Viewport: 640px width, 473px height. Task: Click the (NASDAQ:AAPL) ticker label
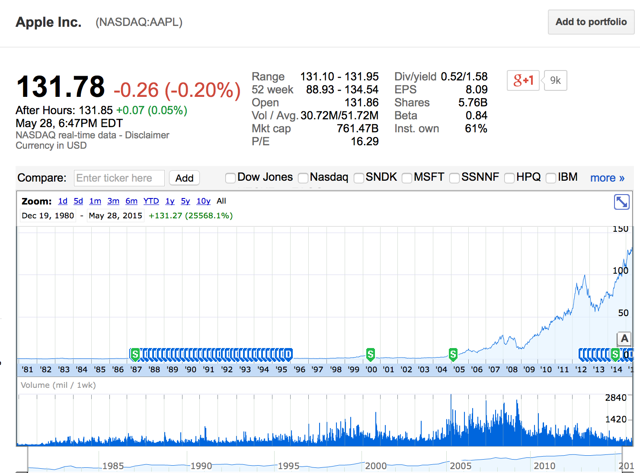click(139, 22)
